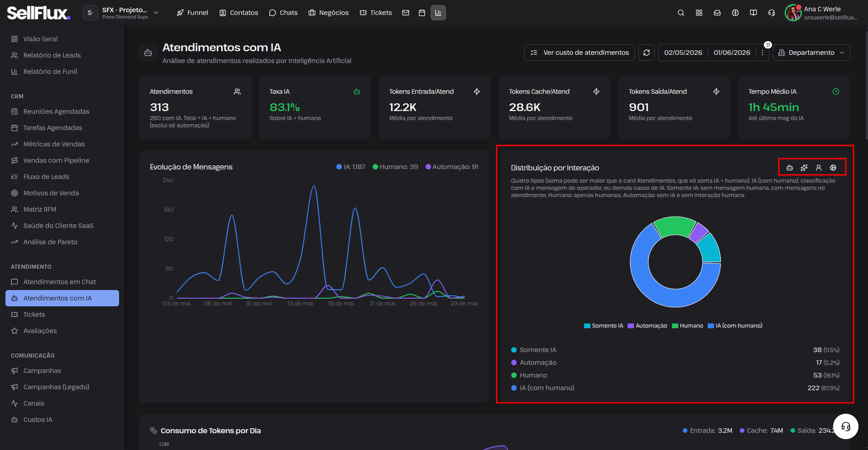
Task: Click the search magnifier icon in top bar
Action: coord(681,13)
